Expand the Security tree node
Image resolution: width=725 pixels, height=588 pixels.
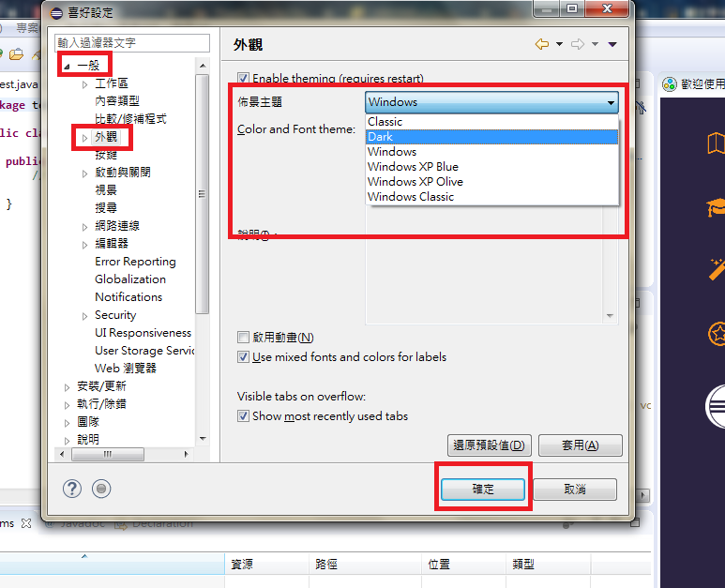(x=84, y=316)
